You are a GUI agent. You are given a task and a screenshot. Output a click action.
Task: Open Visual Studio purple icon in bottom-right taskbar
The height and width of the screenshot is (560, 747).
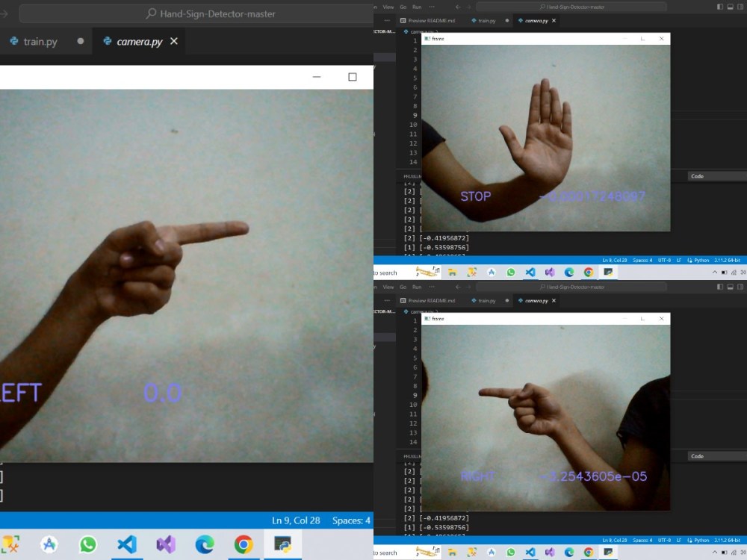tap(550, 553)
